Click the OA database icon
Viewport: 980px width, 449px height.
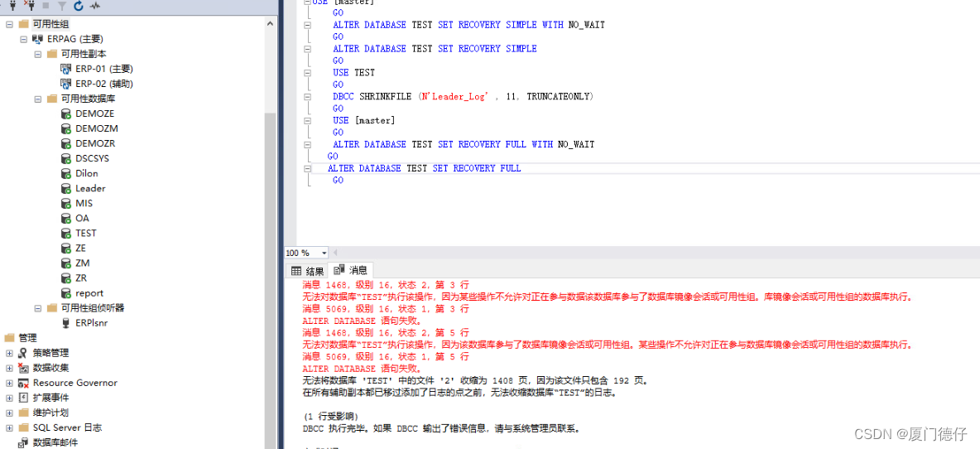65,219
